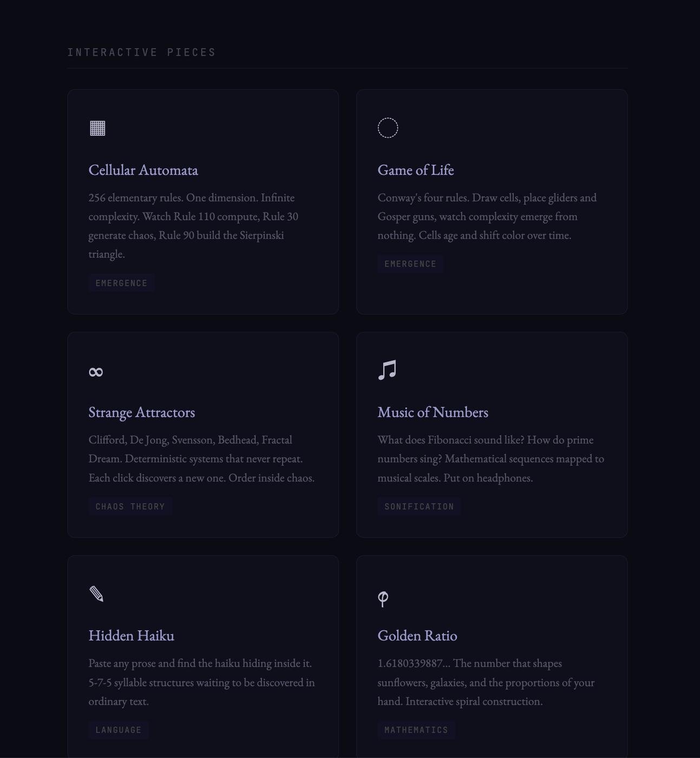Select the Sonification tag

(x=419, y=507)
